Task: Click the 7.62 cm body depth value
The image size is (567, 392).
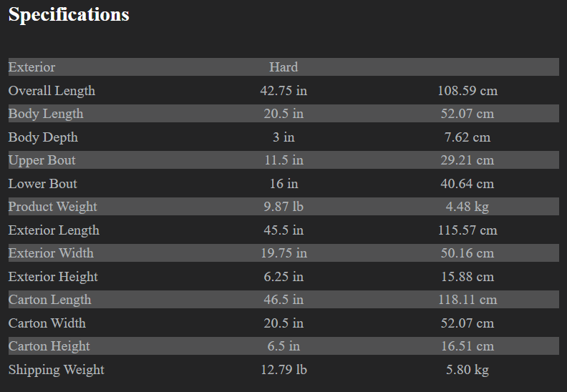Action: coord(467,137)
